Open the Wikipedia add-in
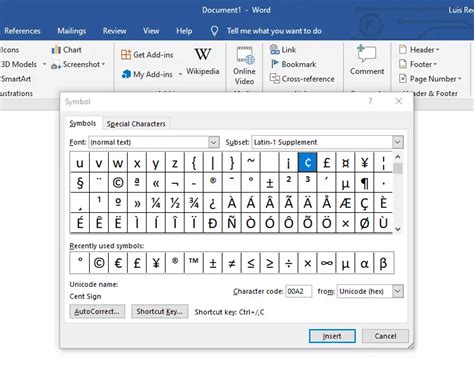The image size is (474, 379). 203,62
